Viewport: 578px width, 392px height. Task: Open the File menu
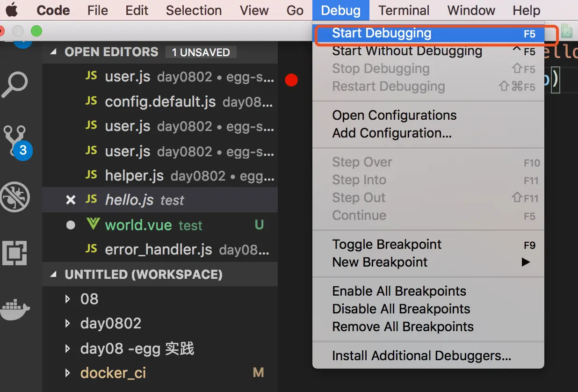point(98,10)
